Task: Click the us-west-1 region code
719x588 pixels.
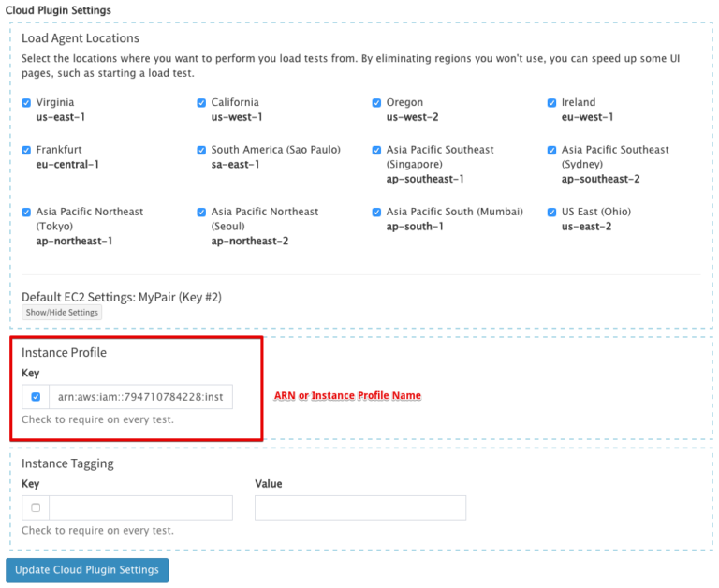Action: (x=237, y=117)
